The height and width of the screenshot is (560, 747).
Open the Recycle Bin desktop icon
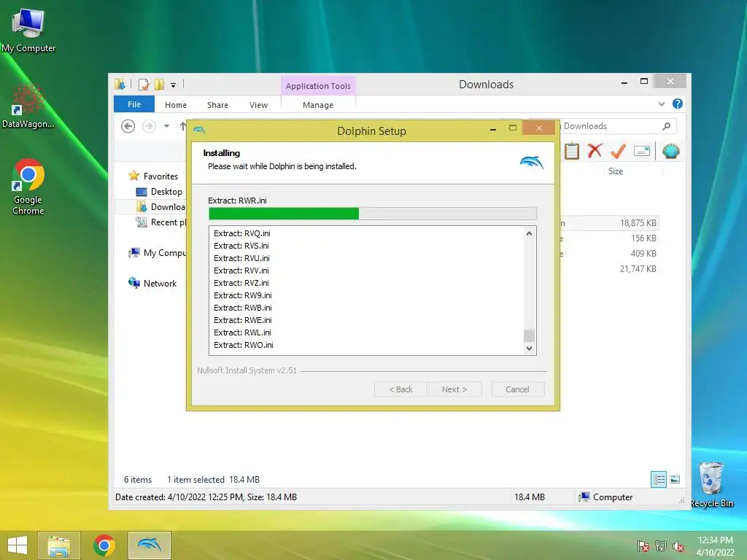711,485
